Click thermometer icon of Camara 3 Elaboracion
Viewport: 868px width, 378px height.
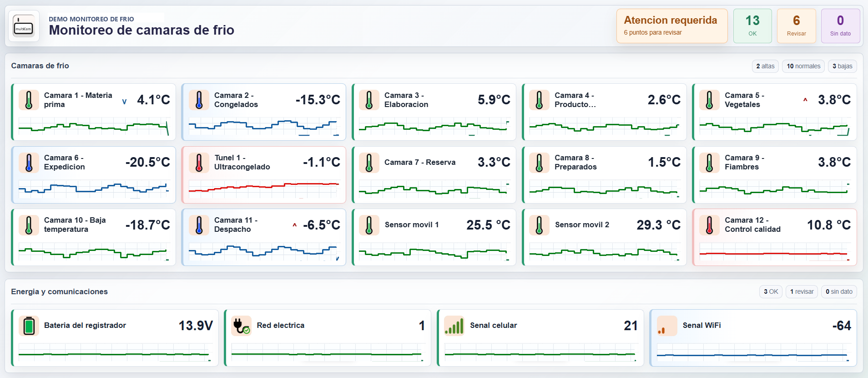point(369,100)
